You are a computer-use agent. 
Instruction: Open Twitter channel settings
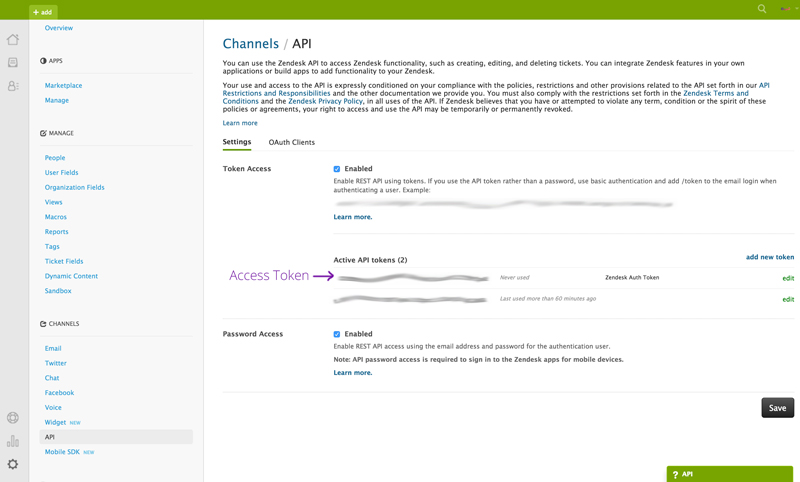click(x=56, y=364)
